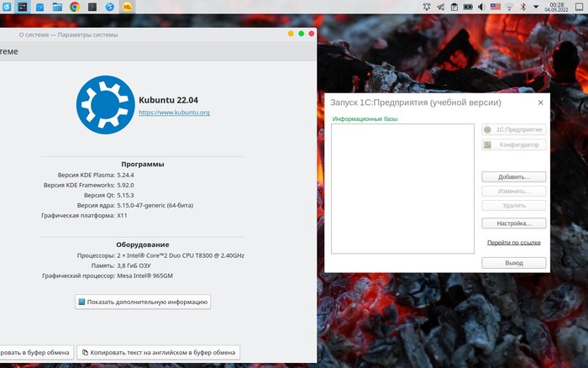Click the Telegram tray icon

(440, 7)
